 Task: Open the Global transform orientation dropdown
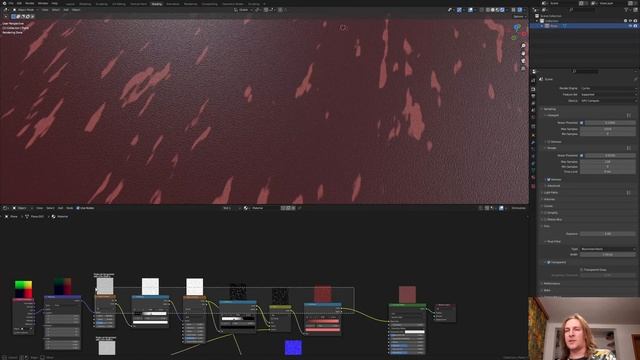(243, 10)
